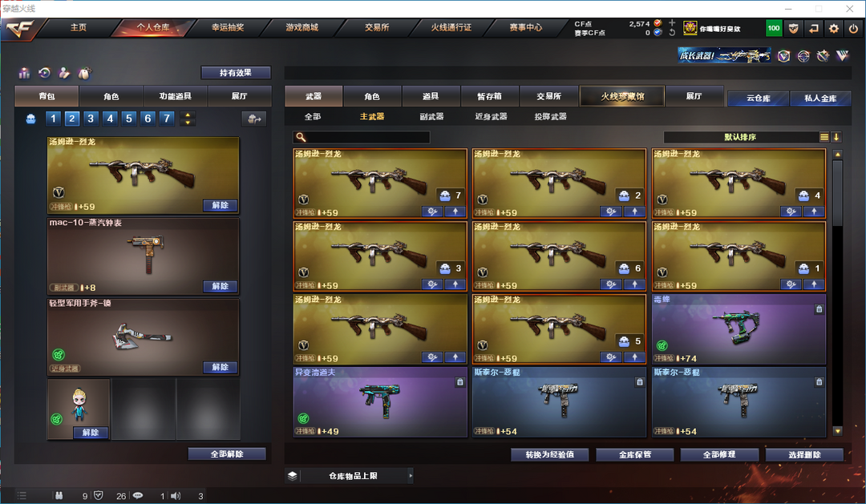The width and height of the screenshot is (866, 504).
Task: Click the player rank emblem beside the nickname
Action: point(690,28)
